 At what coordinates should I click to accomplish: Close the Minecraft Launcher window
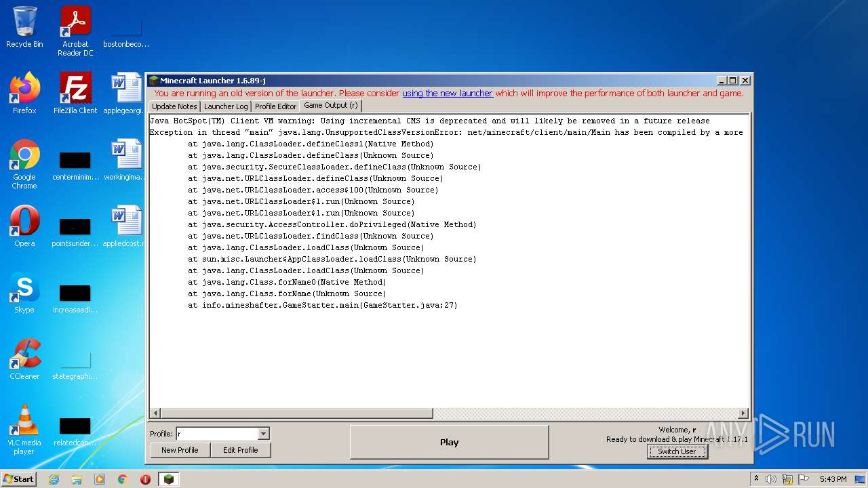click(x=745, y=81)
